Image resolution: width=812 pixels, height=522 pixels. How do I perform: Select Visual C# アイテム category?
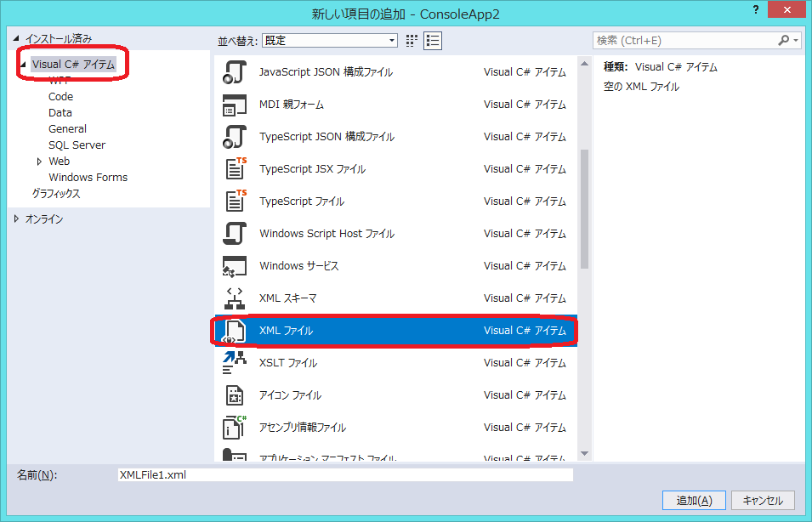(x=73, y=65)
